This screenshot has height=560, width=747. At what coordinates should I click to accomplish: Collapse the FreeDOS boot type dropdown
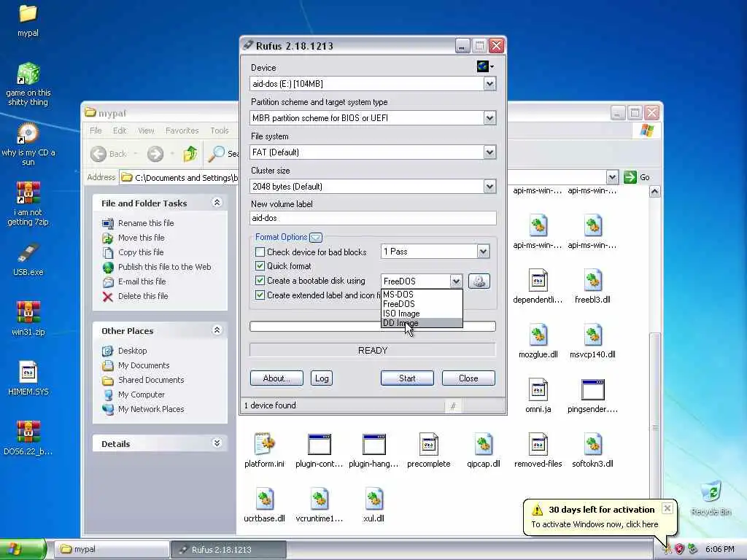(455, 281)
